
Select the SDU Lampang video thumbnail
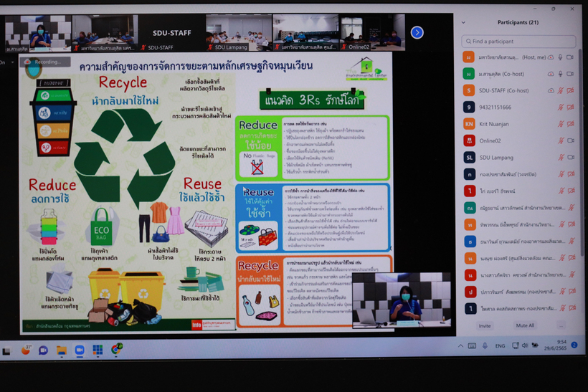tap(239, 33)
